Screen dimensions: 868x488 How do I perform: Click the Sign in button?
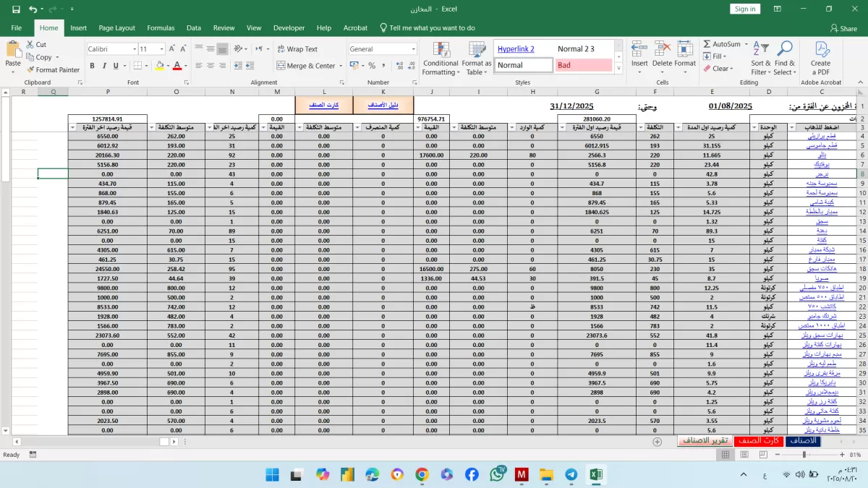tap(744, 9)
